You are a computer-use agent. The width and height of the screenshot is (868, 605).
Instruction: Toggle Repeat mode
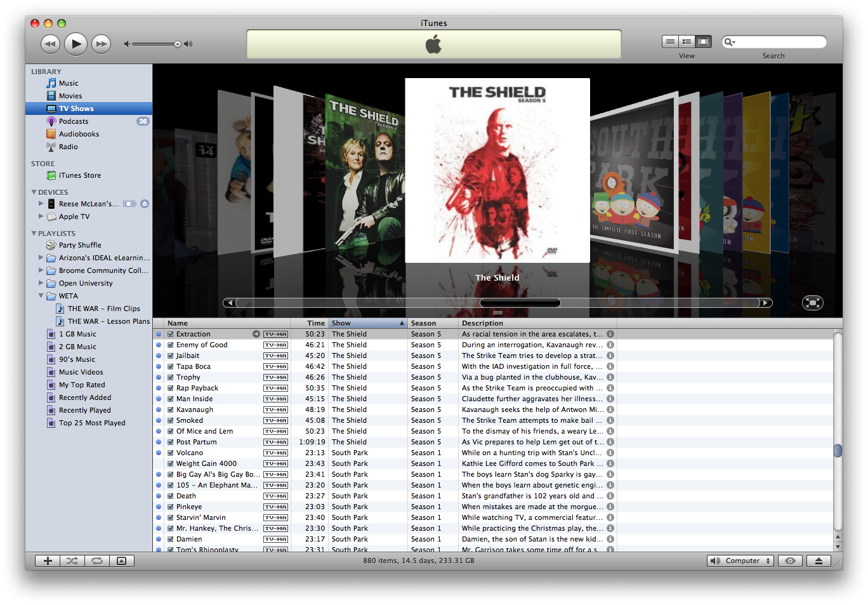97,561
